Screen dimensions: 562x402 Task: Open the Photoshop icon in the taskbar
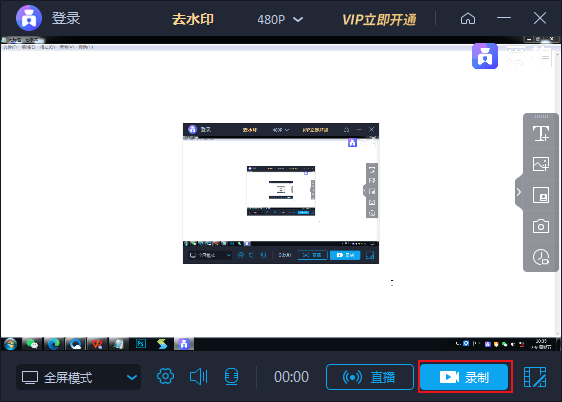click(141, 344)
